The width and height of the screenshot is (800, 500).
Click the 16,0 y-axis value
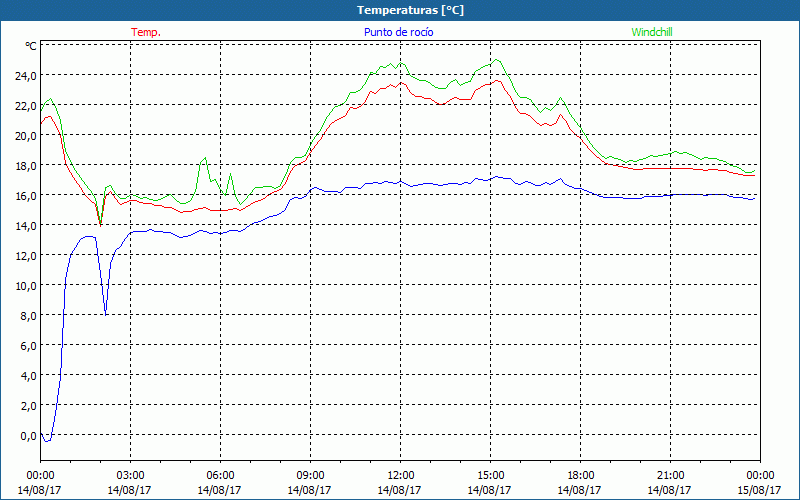(27, 196)
